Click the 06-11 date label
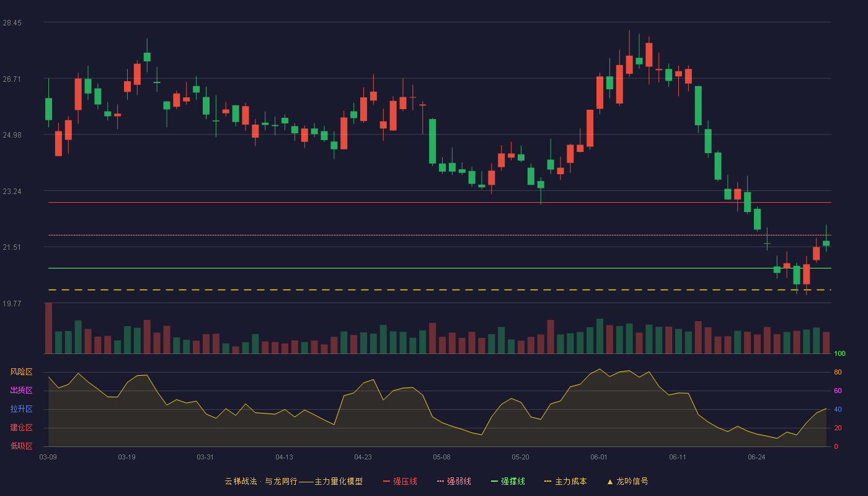 [x=678, y=457]
